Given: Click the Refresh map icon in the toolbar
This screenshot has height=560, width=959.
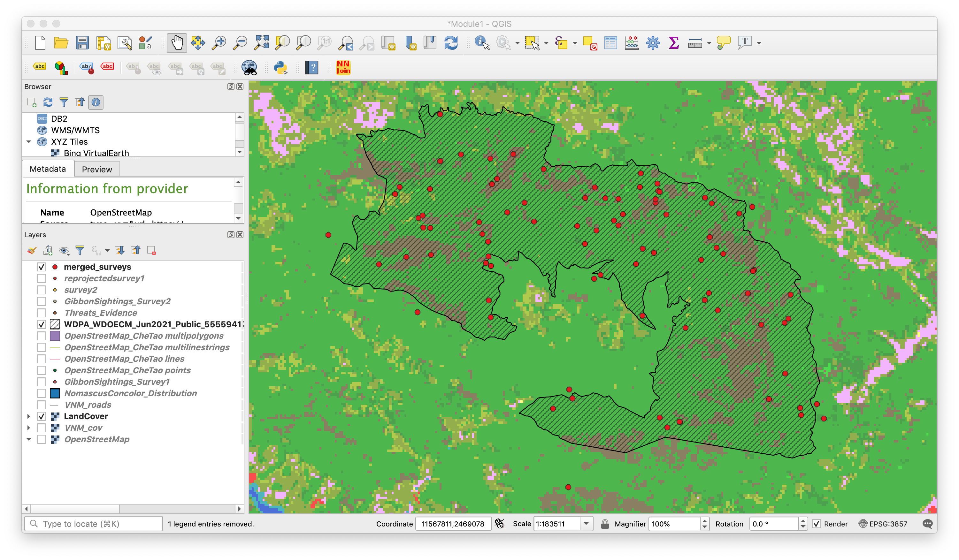Looking at the screenshot, I should click(x=451, y=42).
